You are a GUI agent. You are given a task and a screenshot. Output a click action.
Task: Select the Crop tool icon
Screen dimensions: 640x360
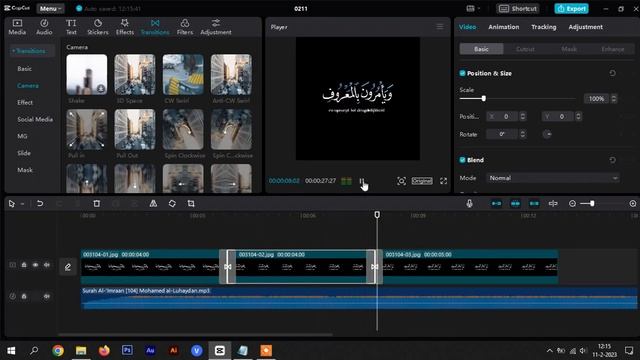point(191,203)
